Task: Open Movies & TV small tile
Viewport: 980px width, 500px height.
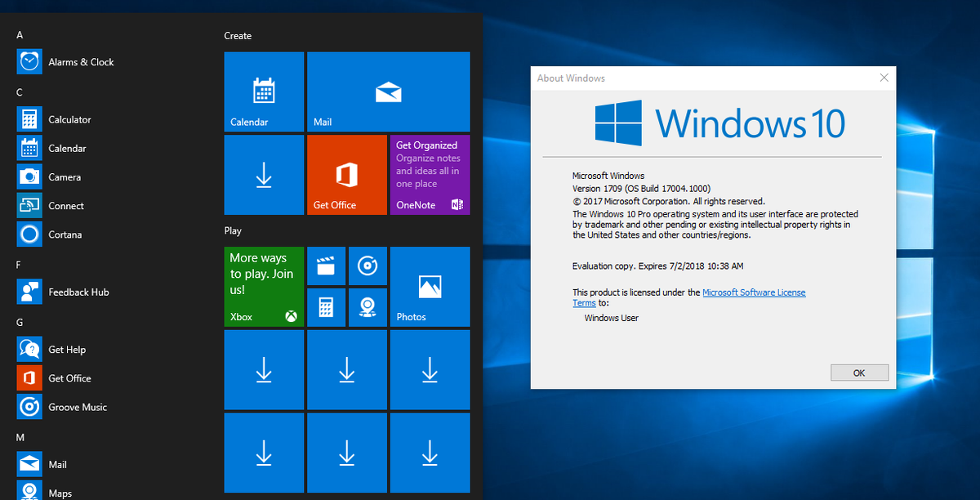Action: pyautogui.click(x=326, y=266)
